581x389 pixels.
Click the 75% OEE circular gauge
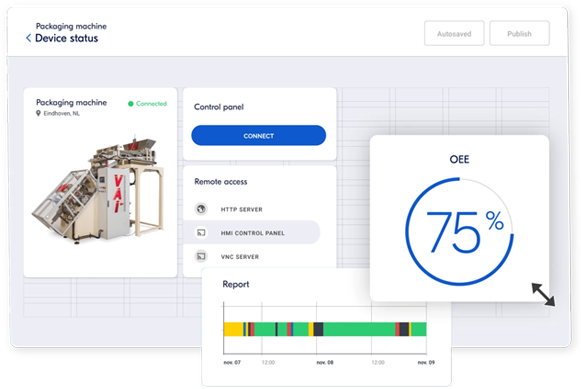459,232
